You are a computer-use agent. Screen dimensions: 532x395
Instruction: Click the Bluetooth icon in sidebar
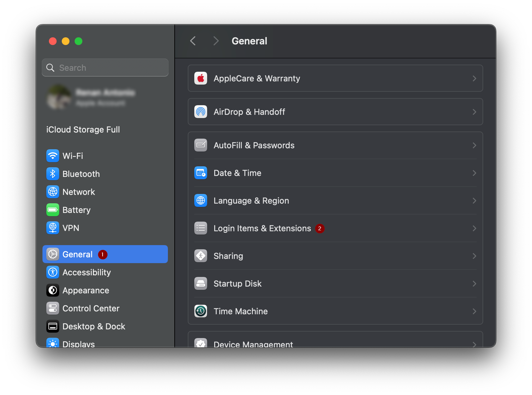coord(53,174)
